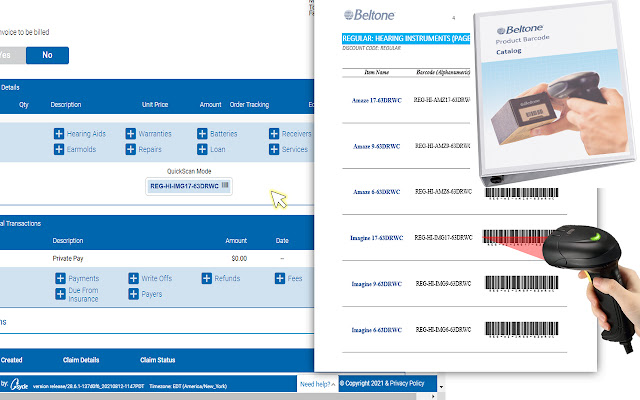Click the Order Tracking column header
Screen dimensions: 640x400
[x=249, y=104]
